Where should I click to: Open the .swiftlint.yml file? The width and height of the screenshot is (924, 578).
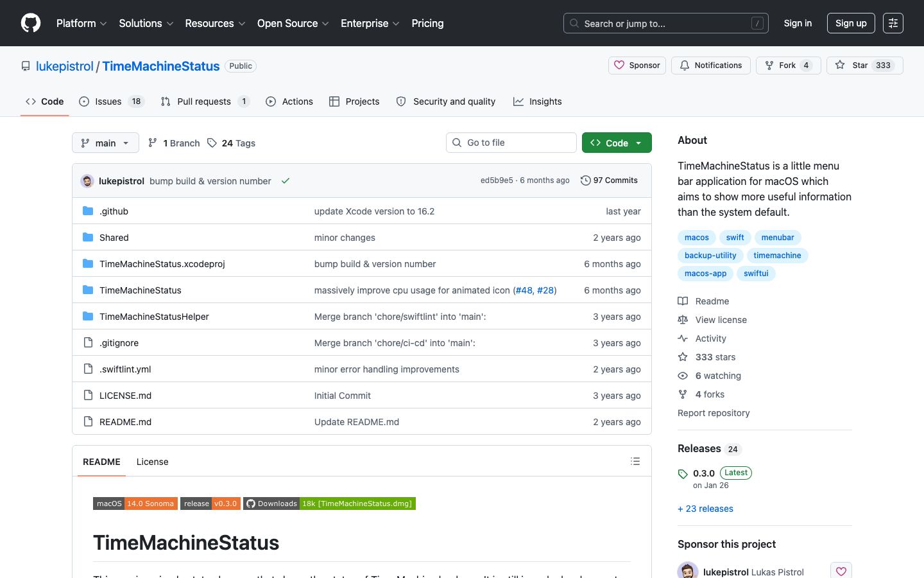point(125,369)
